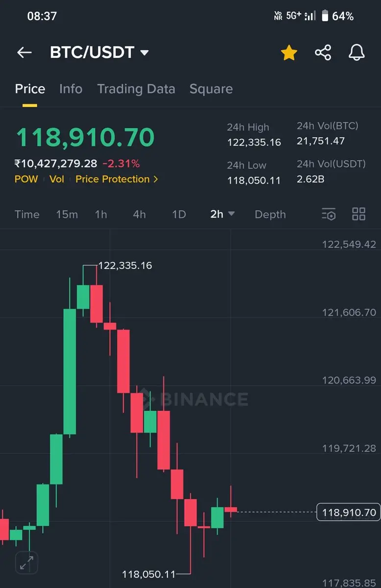Tap the back arrow icon
This screenshot has height=588, width=381.
click(24, 52)
